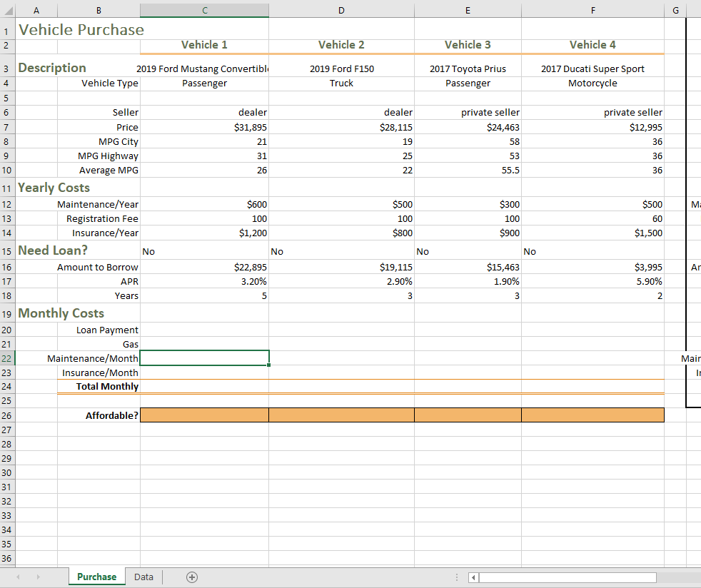This screenshot has height=588, width=701.
Task: Select the Purchase sheet tab
Action: click(x=96, y=577)
